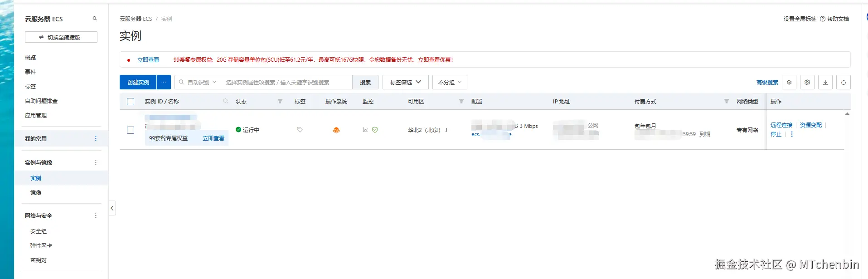
Task: Open 应用管理 in the sidebar
Action: [36, 116]
